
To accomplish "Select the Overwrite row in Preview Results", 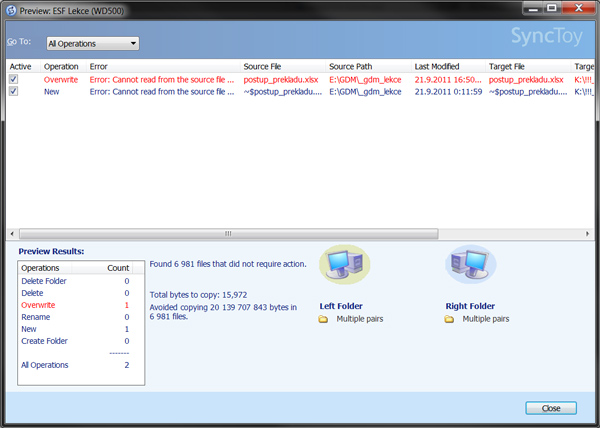I will tap(38, 304).
